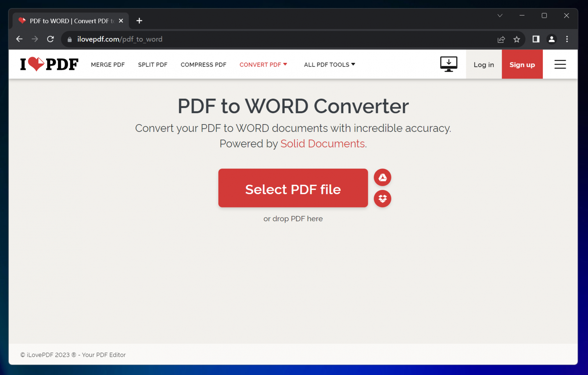
Task: Click Sign up button
Action: (522, 64)
